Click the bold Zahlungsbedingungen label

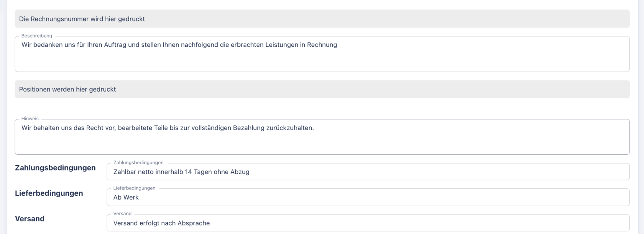click(x=55, y=167)
